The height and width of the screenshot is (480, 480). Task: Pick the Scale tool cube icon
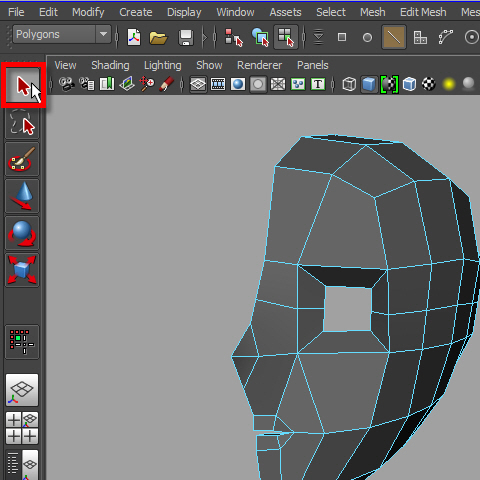(22, 270)
